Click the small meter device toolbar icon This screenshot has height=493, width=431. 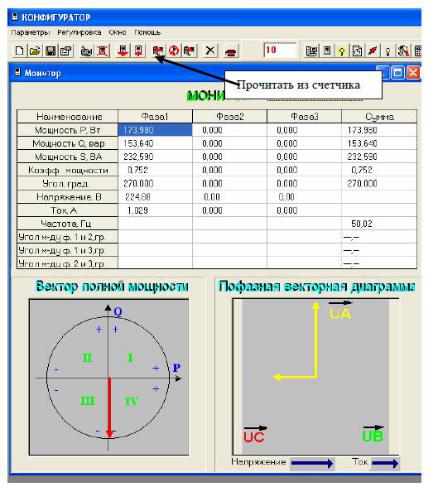(327, 51)
